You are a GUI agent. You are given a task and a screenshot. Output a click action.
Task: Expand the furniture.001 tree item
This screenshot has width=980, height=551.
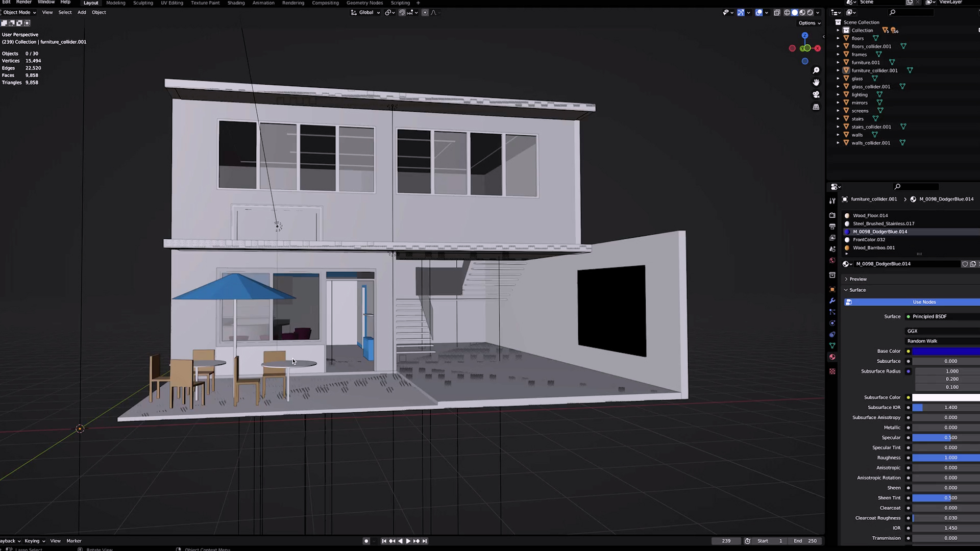coord(838,63)
